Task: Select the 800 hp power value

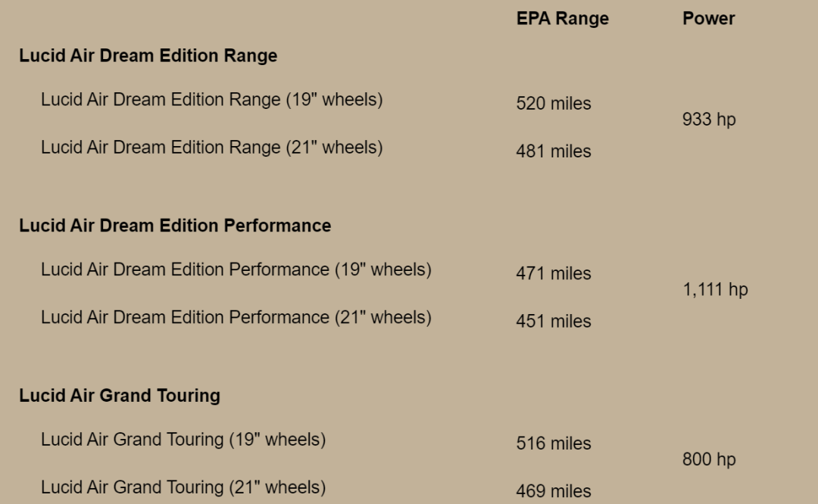Action: click(709, 459)
